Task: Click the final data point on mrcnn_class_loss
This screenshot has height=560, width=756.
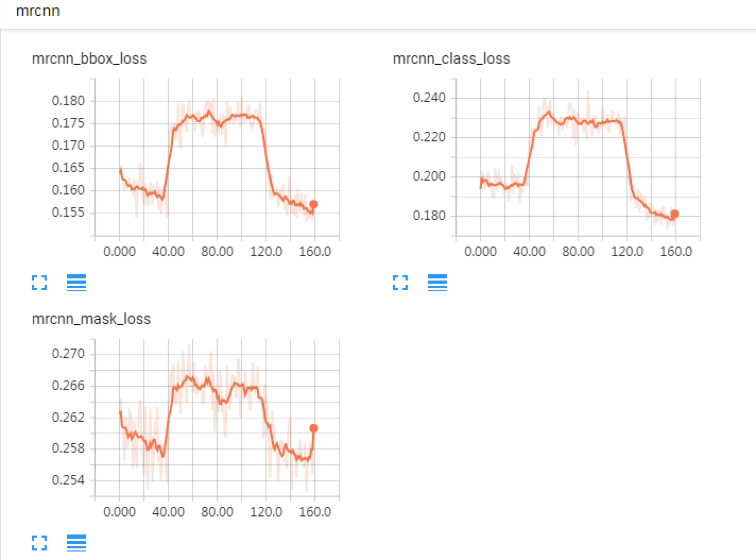Action: coord(674,213)
